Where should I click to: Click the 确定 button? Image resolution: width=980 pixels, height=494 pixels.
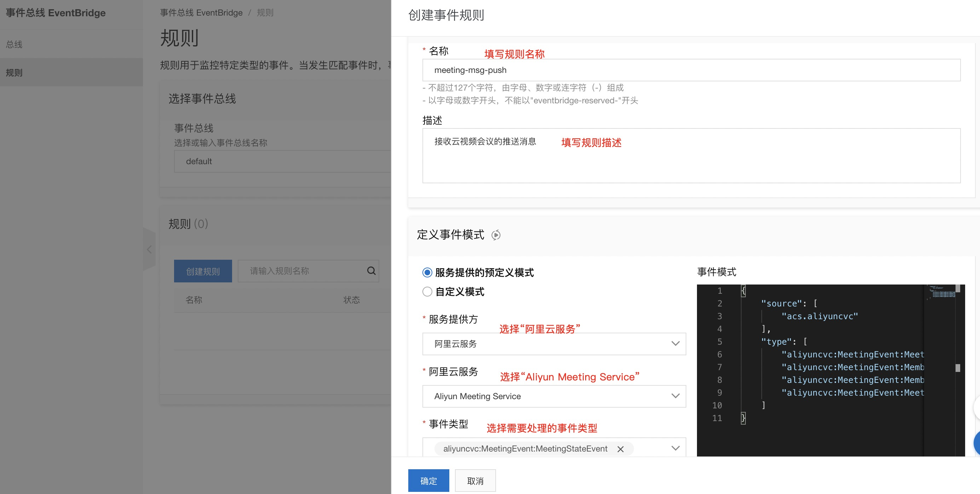point(428,481)
